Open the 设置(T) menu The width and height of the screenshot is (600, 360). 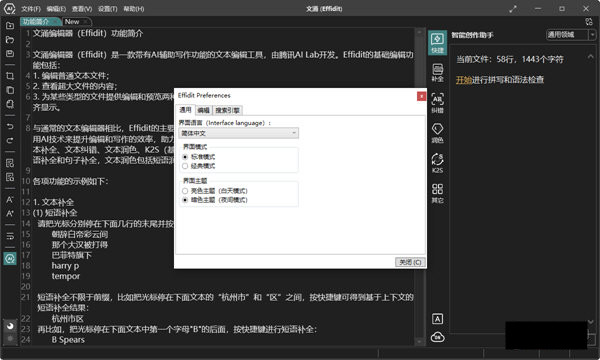pyautogui.click(x=108, y=9)
